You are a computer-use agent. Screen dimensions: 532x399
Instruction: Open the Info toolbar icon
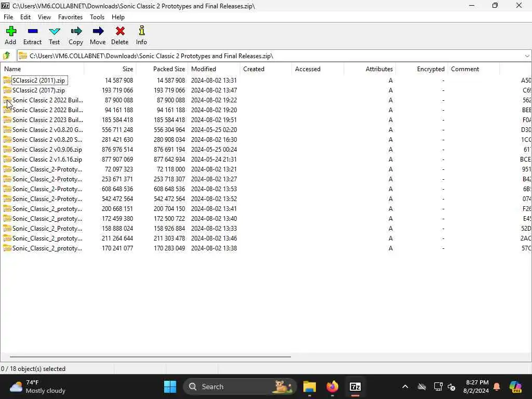click(x=141, y=31)
